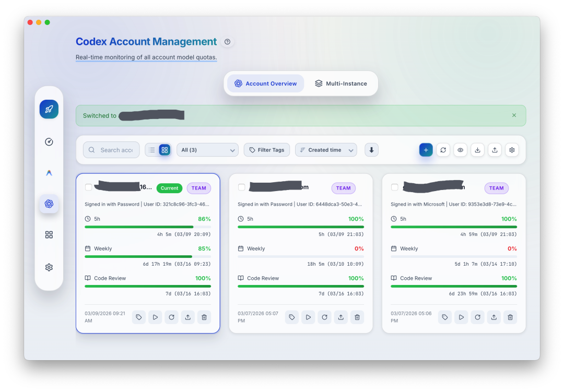Refresh all accounts in toolbar
Image resolution: width=564 pixels, height=392 pixels.
(443, 150)
